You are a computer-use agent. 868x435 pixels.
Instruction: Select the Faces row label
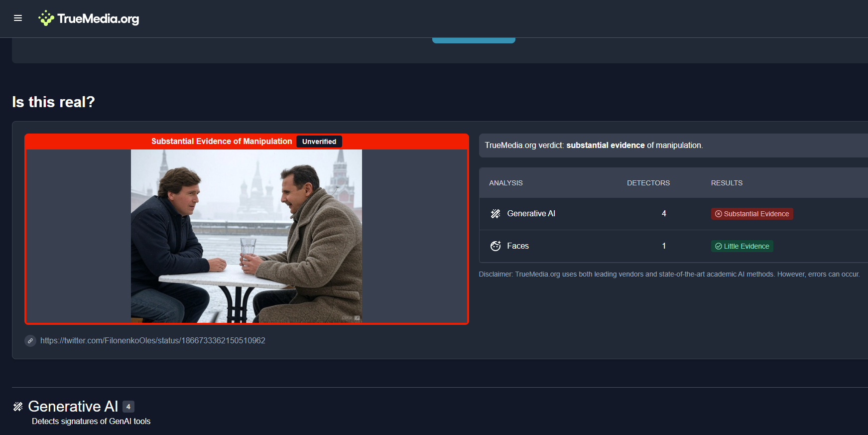[x=517, y=246]
